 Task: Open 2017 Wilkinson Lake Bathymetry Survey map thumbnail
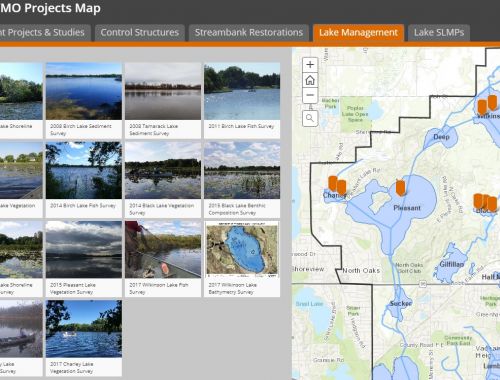242,250
